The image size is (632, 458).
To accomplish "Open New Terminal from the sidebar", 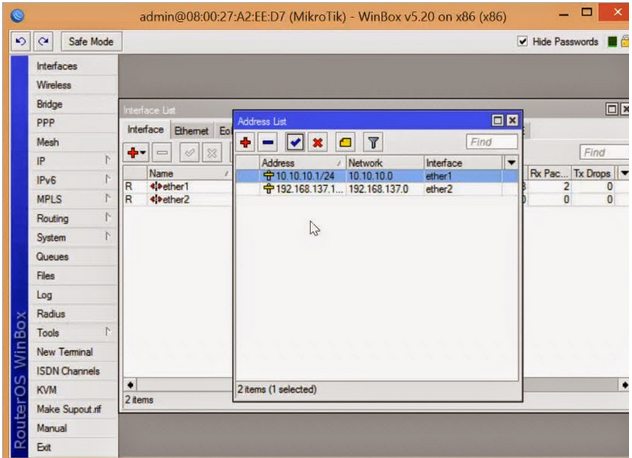I will 73,352.
